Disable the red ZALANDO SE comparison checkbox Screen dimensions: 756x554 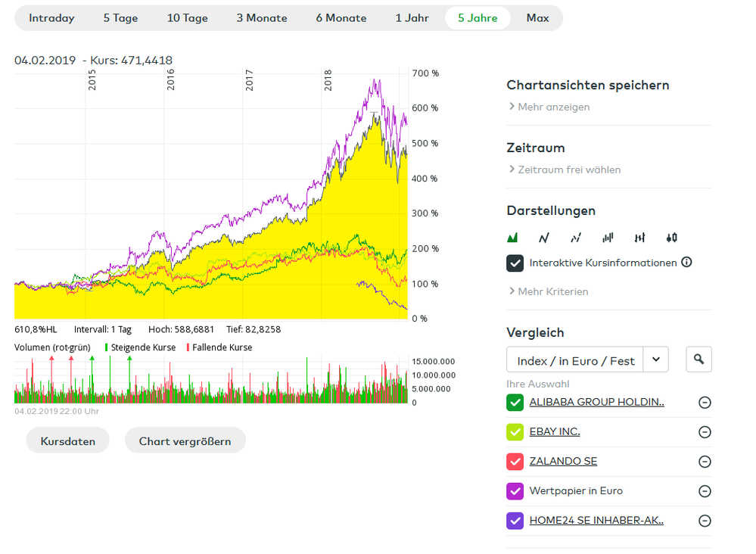515,462
